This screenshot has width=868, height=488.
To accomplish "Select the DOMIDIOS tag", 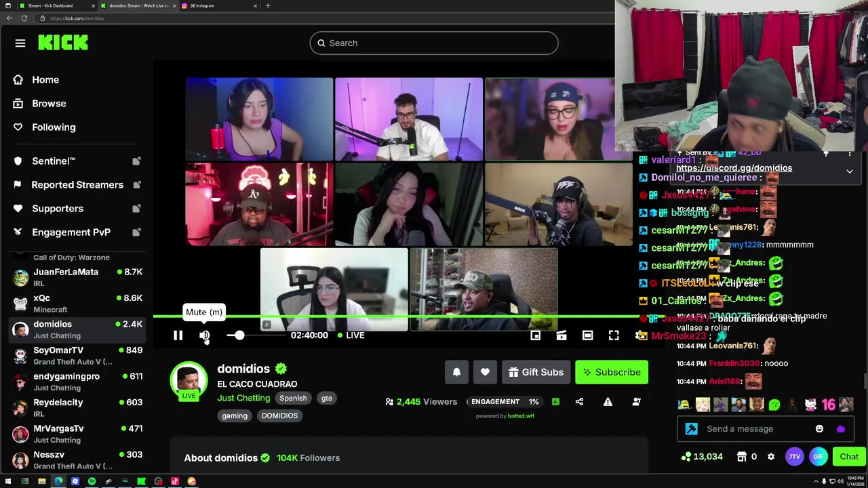I will click(279, 415).
